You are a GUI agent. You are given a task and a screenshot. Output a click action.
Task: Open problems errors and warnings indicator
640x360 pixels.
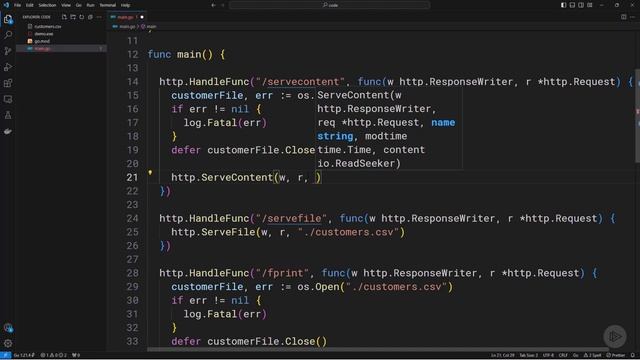point(53,356)
